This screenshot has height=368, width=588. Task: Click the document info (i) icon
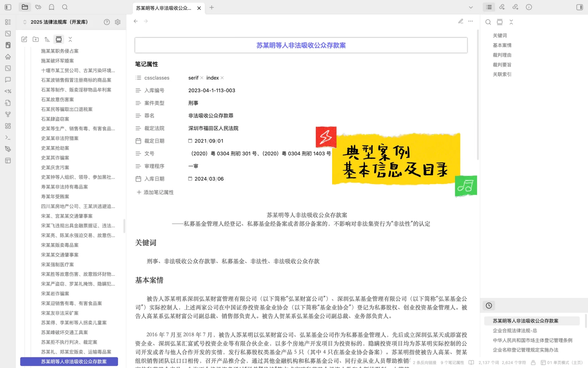click(529, 7)
